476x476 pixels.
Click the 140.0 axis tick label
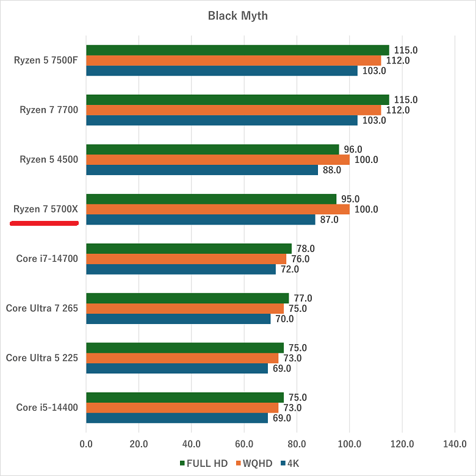[x=455, y=444]
